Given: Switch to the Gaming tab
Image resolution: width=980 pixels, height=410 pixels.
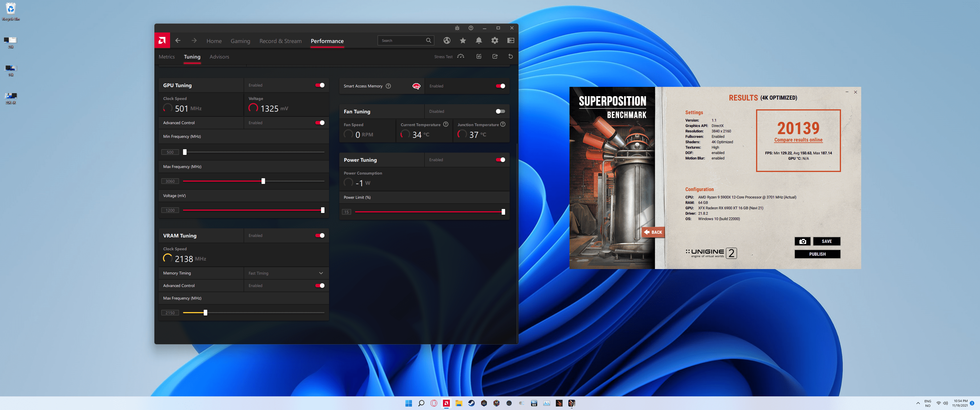Looking at the screenshot, I should [240, 41].
